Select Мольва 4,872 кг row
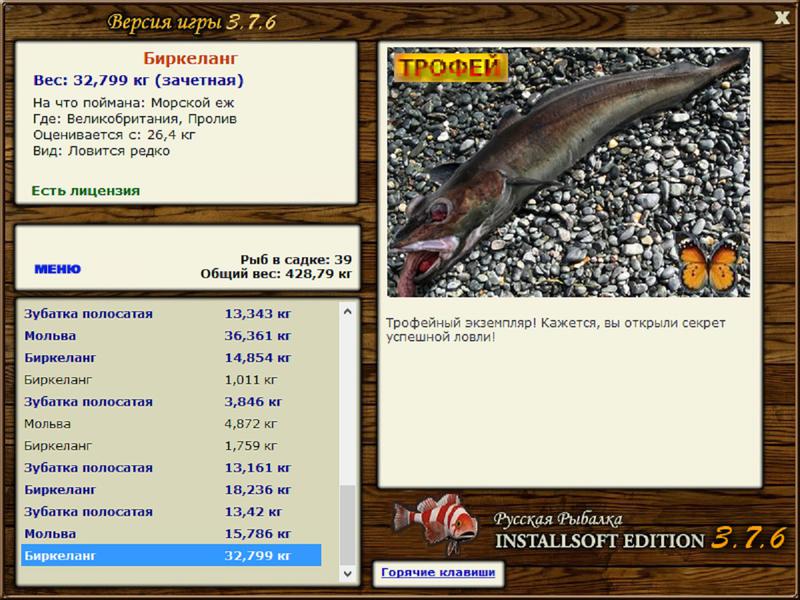Viewport: 800px width, 600px height. (171, 423)
